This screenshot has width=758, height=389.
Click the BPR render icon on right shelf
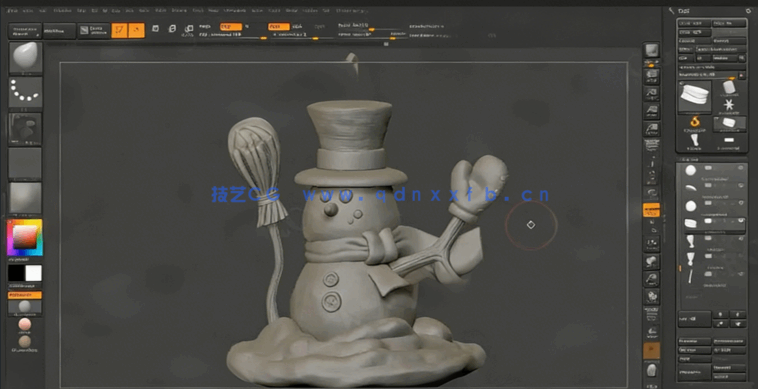coord(652,50)
